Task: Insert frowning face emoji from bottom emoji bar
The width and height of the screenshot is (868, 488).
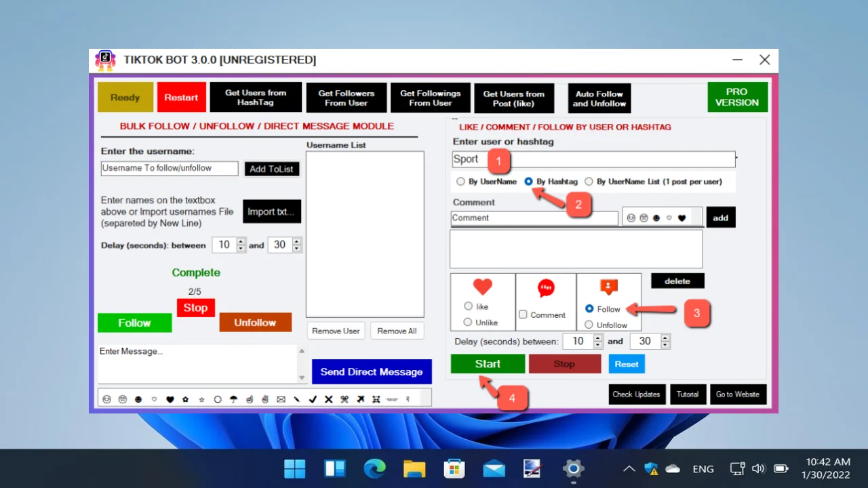Action: [123, 399]
